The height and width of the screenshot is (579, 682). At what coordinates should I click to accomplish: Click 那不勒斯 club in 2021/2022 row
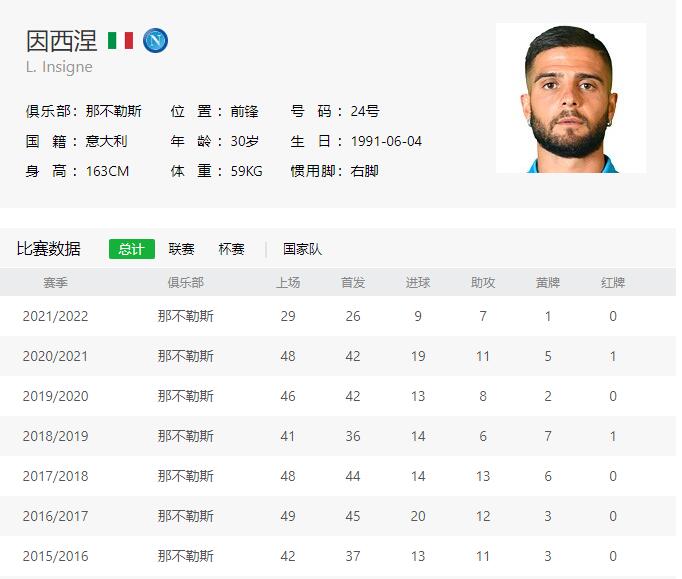tap(185, 316)
